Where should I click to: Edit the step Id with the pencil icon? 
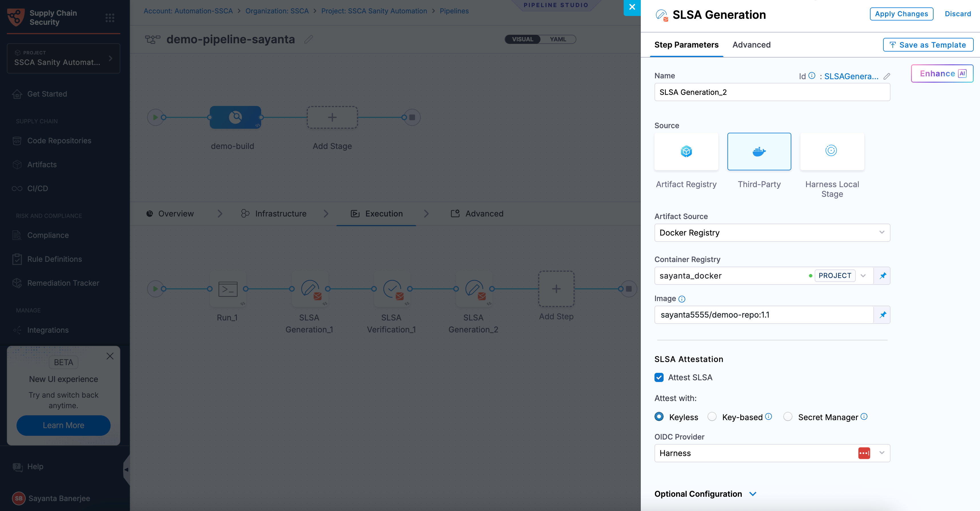click(x=887, y=76)
